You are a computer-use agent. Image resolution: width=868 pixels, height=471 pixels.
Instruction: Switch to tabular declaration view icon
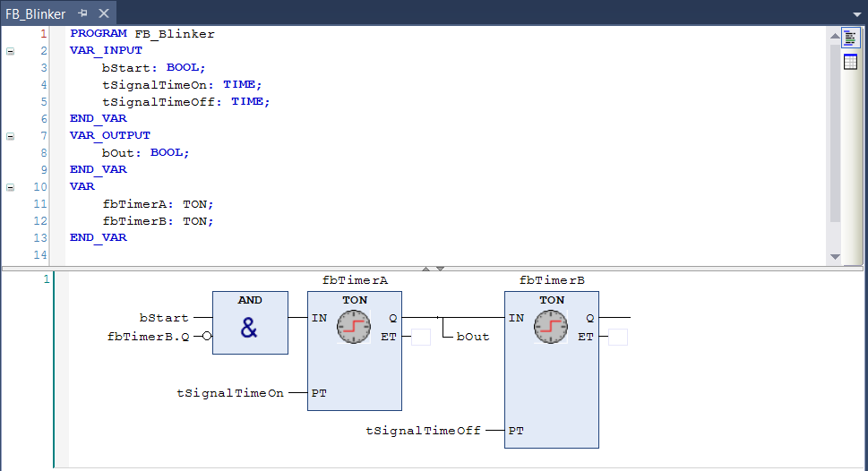(851, 62)
